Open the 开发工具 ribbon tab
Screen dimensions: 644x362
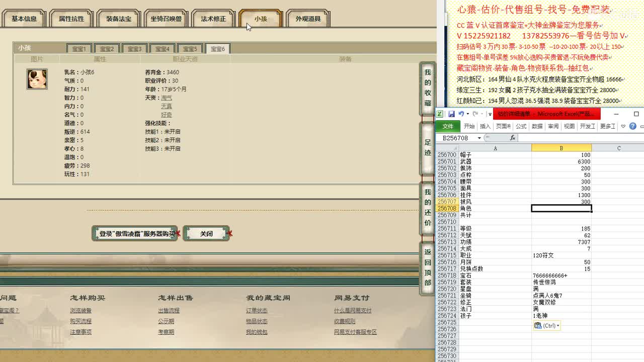588,126
